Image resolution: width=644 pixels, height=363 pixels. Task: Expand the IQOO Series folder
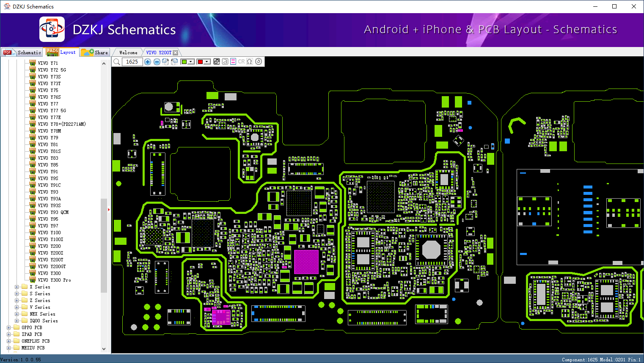17,321
